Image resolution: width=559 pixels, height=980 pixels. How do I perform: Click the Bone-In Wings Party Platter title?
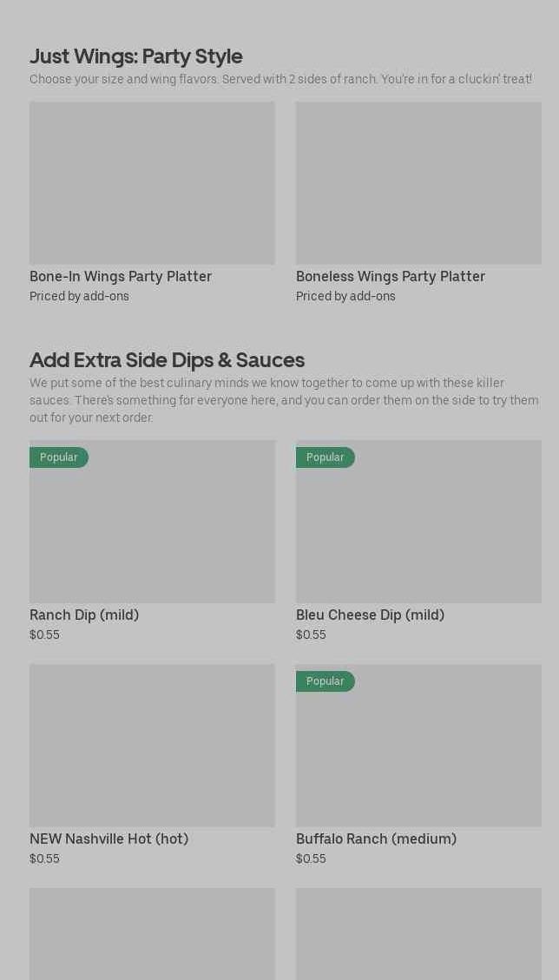coord(121,276)
